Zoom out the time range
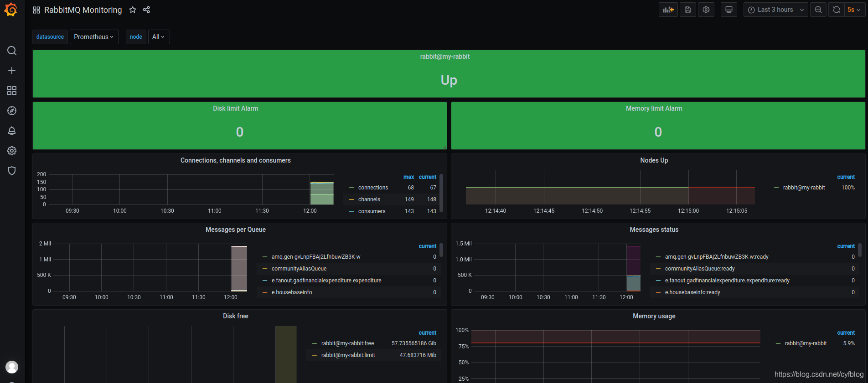The width and height of the screenshot is (868, 383). pyautogui.click(x=818, y=10)
